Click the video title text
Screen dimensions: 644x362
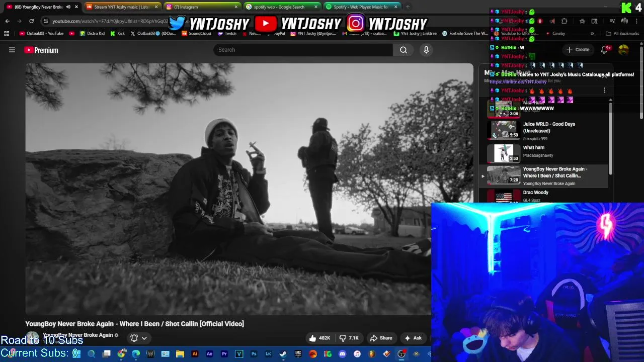pos(134,324)
